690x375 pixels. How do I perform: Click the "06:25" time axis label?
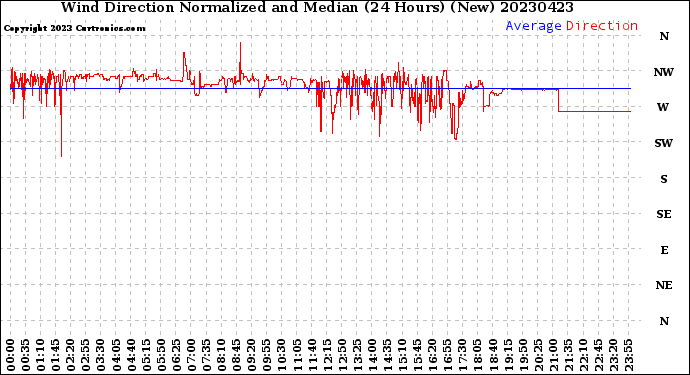[x=176, y=355]
